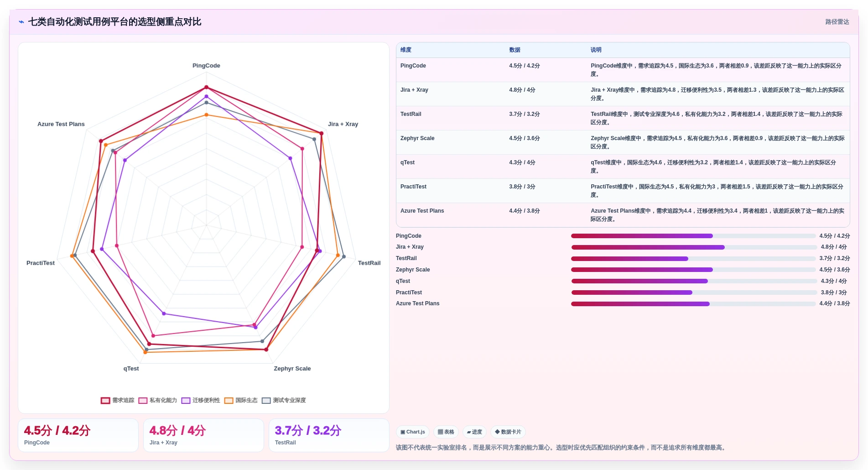Image resolution: width=868 pixels, height=470 pixels.
Task: Click the PractiTest label in the progress list
Action: click(x=409, y=292)
